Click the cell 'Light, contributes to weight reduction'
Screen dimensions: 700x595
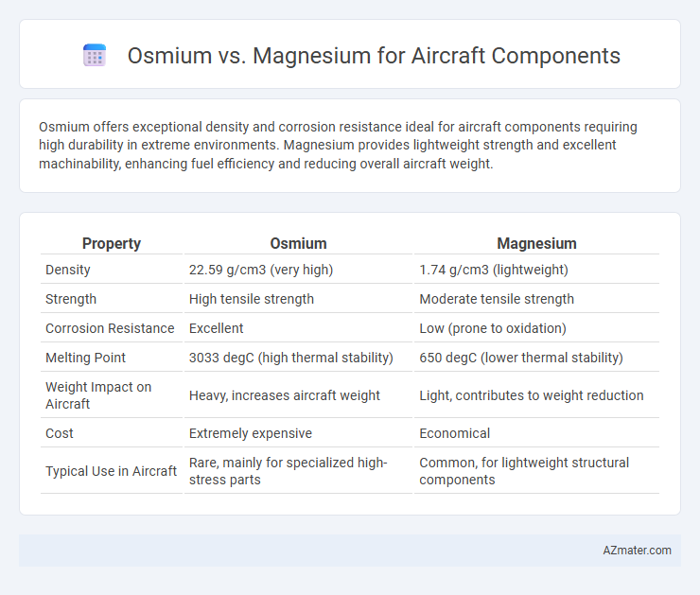(x=532, y=395)
